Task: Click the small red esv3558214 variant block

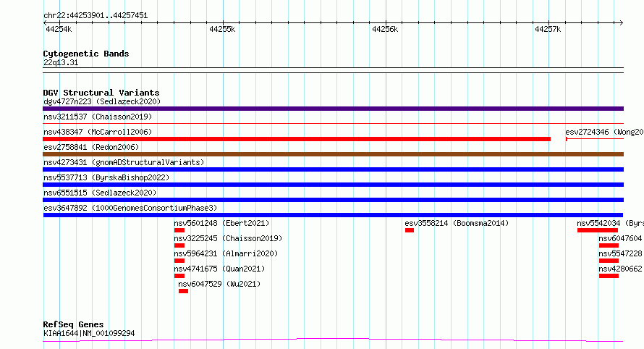Action: pos(409,230)
